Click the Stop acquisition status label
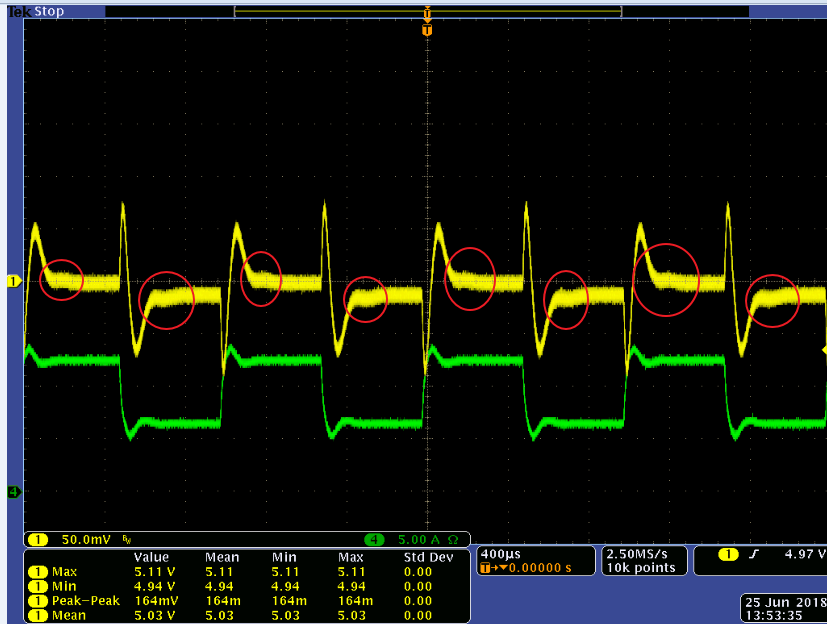Viewport: 827px width, 624px height. click(x=49, y=11)
